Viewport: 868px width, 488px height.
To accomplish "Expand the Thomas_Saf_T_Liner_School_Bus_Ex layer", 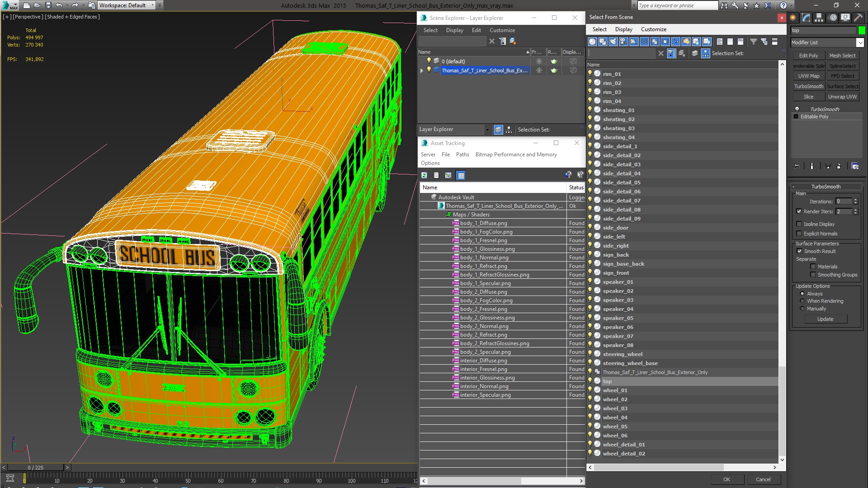I will point(421,70).
